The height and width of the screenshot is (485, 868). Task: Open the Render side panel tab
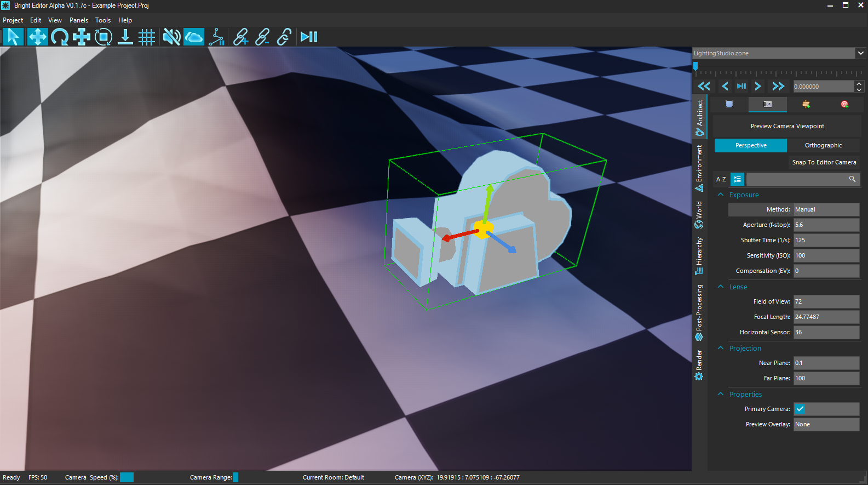[x=699, y=366]
